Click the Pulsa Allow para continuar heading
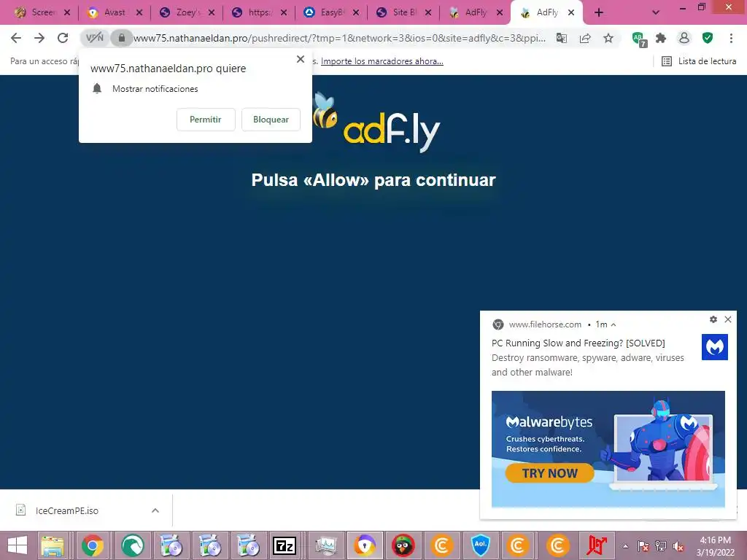The image size is (747, 560). pos(373,180)
